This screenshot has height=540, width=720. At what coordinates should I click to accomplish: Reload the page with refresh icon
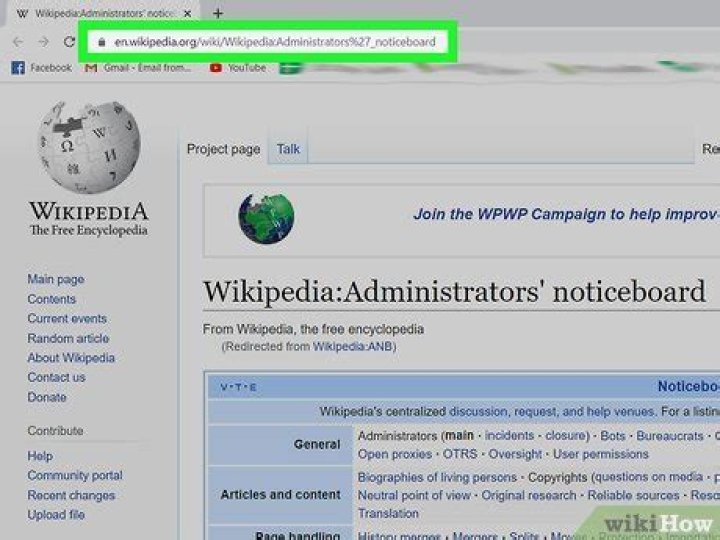click(69, 42)
